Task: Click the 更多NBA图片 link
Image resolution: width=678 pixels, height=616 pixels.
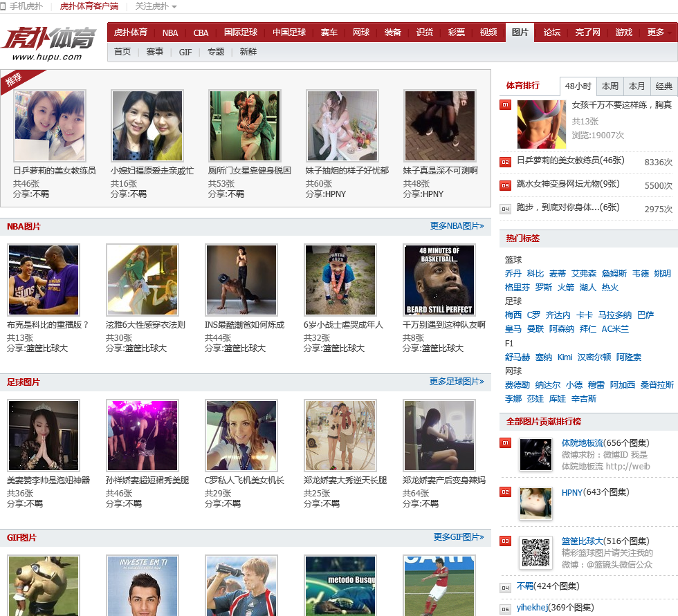Action: click(x=457, y=226)
